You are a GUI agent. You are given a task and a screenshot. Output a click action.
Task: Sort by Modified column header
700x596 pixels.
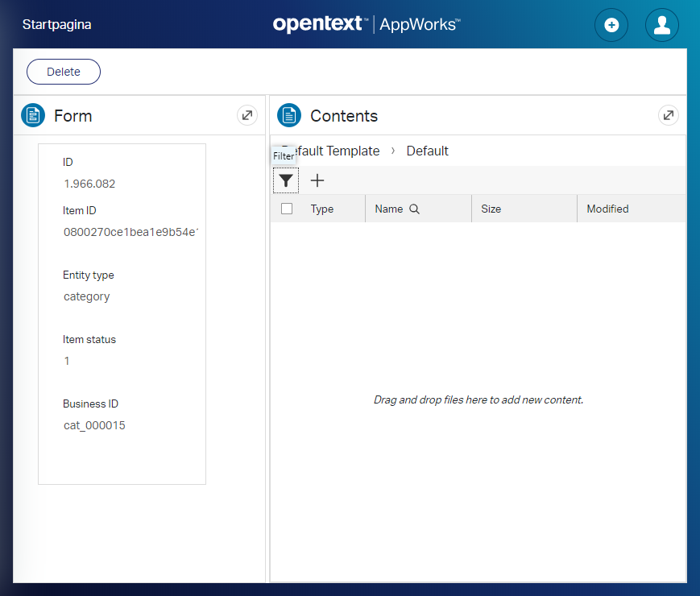click(x=607, y=209)
